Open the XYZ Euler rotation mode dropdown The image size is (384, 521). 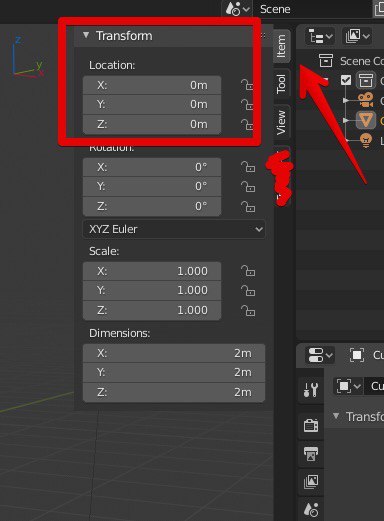(174, 229)
